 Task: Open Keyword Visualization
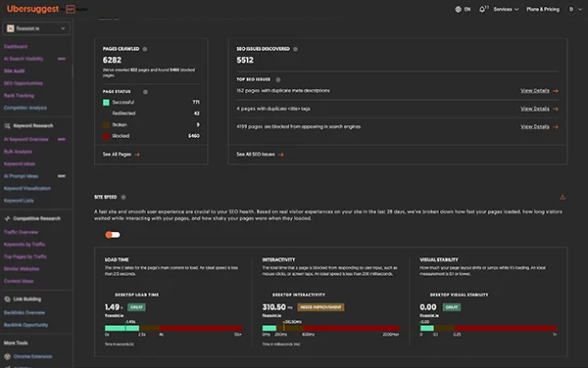pyautogui.click(x=27, y=188)
